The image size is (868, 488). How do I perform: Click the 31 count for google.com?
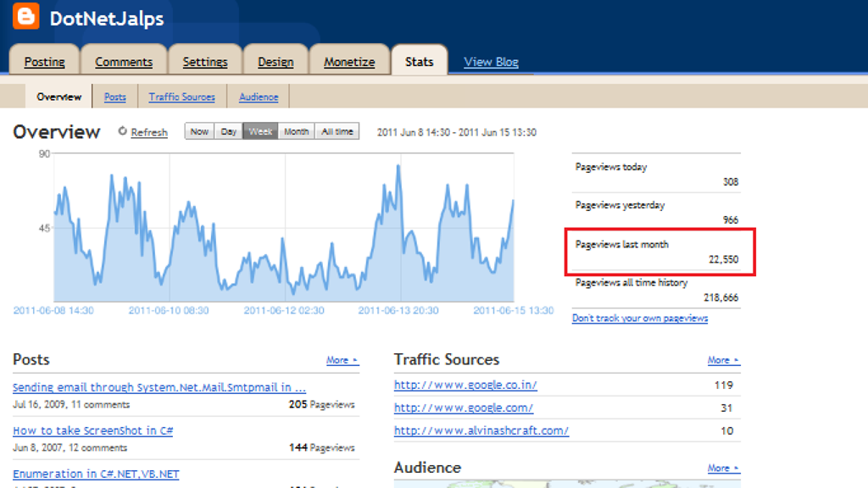coord(726,408)
